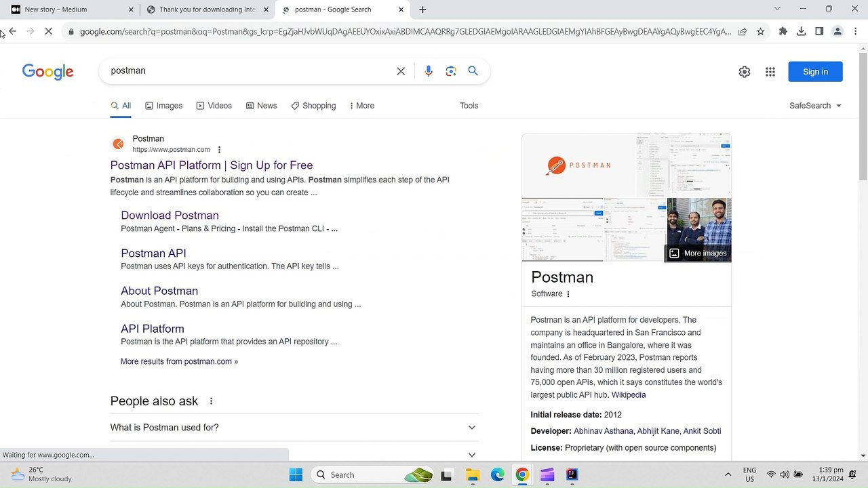Launch Microsoft Edge from the taskbar
868x488 pixels.
point(498,475)
